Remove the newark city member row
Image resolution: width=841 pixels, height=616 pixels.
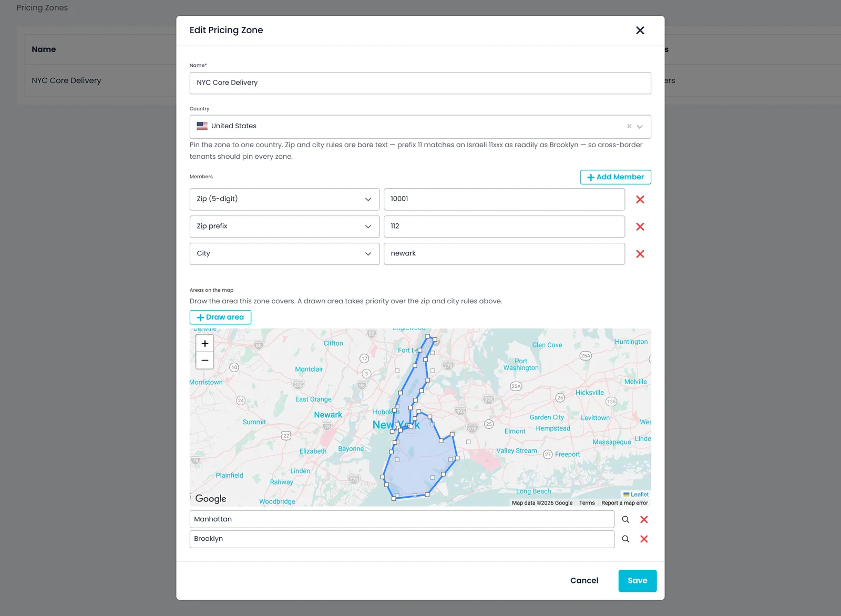coord(640,254)
